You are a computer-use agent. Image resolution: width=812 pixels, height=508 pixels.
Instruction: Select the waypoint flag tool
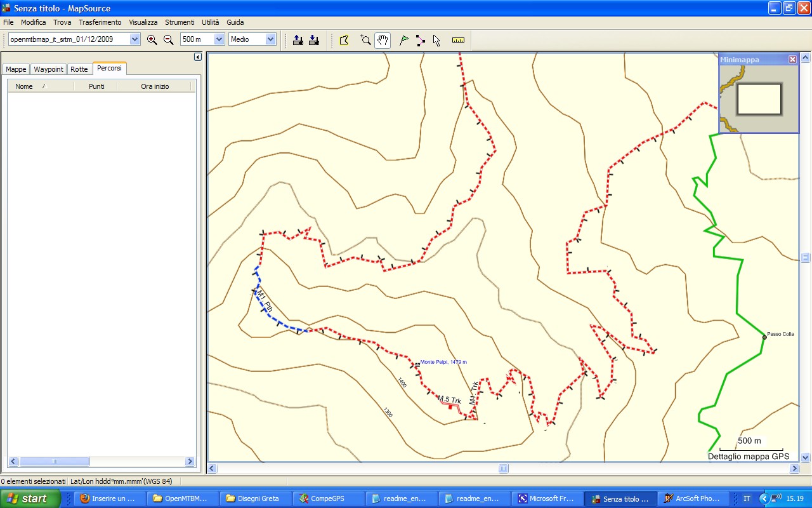pyautogui.click(x=403, y=40)
